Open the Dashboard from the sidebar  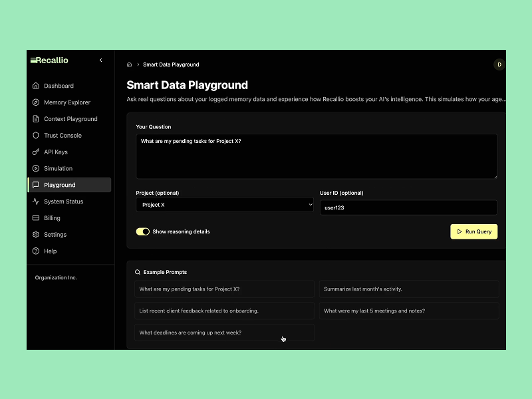coord(60,86)
